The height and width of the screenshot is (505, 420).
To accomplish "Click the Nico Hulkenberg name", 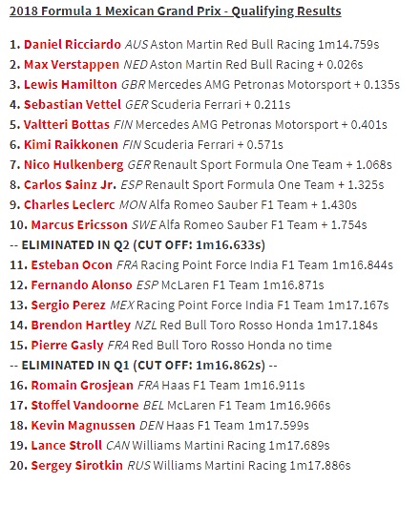I will [73, 164].
